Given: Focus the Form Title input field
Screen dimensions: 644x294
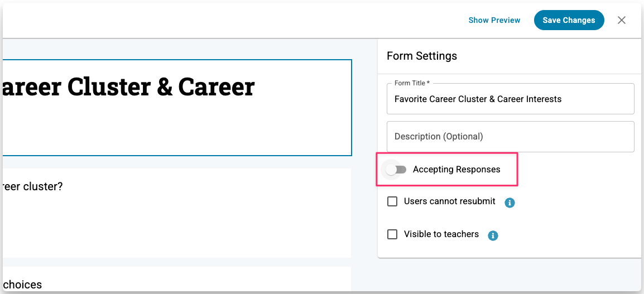Looking at the screenshot, I should 510,99.
